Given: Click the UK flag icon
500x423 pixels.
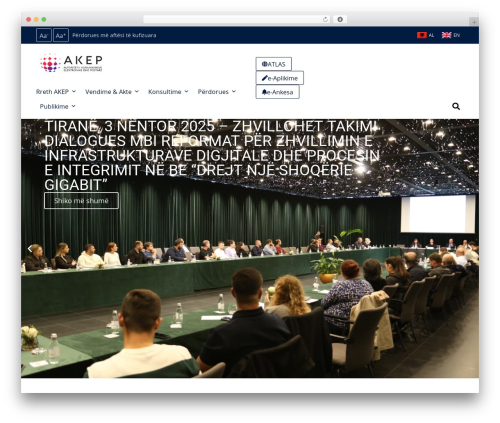Looking at the screenshot, I should pos(446,35).
